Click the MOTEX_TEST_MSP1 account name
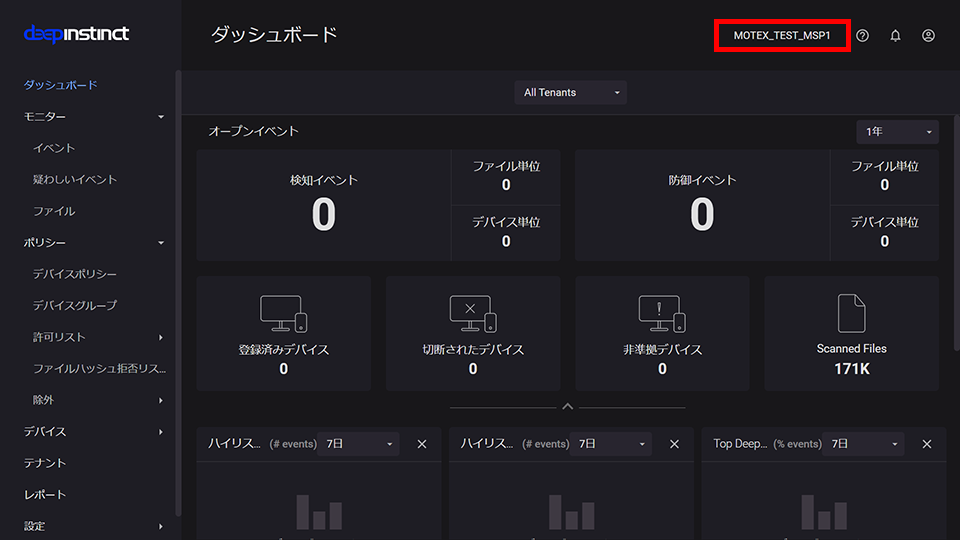The height and width of the screenshot is (540, 960). [x=782, y=36]
